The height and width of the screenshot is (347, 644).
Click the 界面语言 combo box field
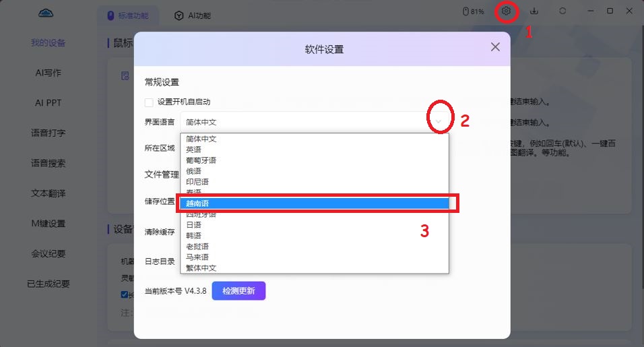tap(314, 122)
